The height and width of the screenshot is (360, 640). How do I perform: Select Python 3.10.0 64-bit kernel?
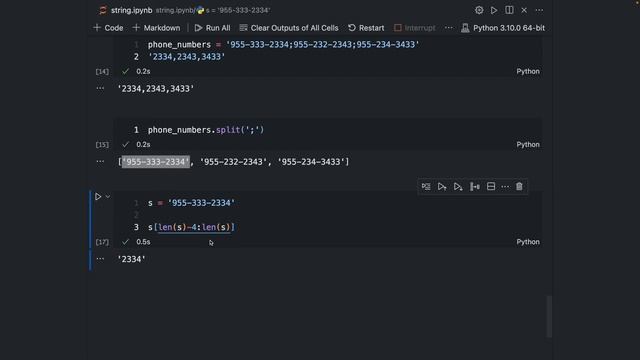503,28
